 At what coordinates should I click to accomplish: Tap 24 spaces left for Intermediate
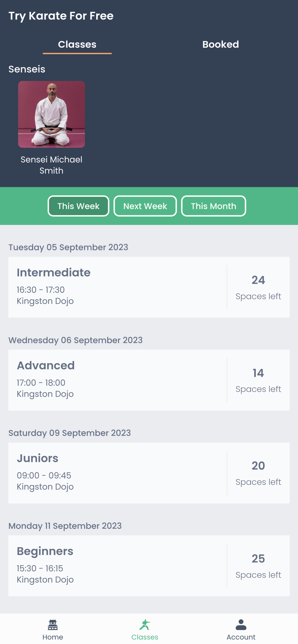[258, 287]
